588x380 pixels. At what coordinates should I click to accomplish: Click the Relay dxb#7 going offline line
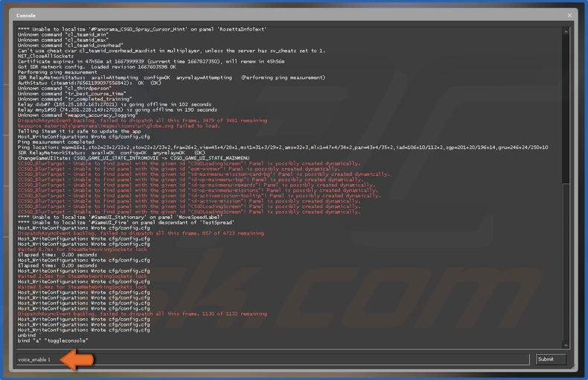(115, 104)
